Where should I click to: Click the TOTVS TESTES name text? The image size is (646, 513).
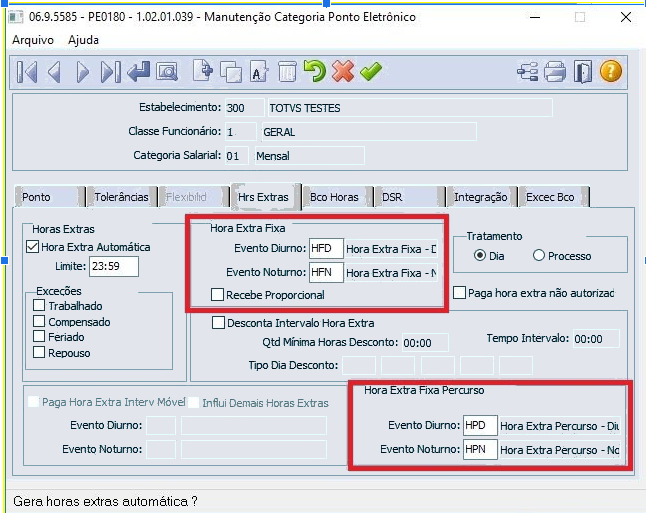click(x=305, y=108)
